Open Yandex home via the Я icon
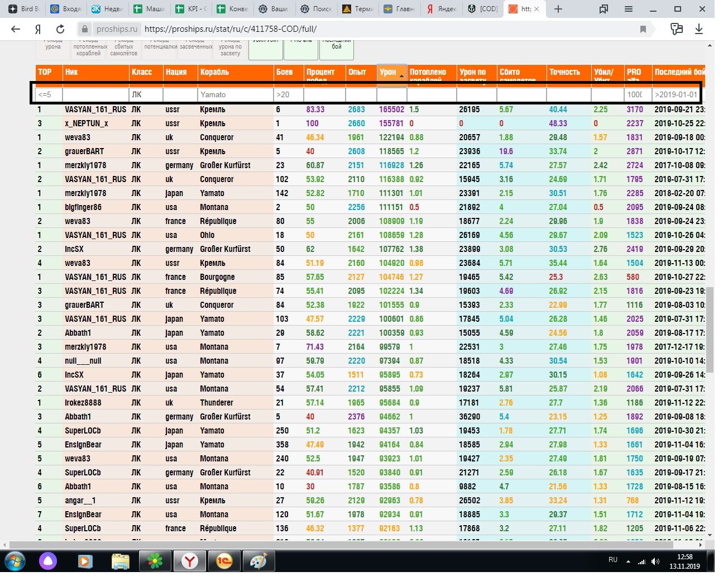Screen dimensions: 728x581 point(38,29)
